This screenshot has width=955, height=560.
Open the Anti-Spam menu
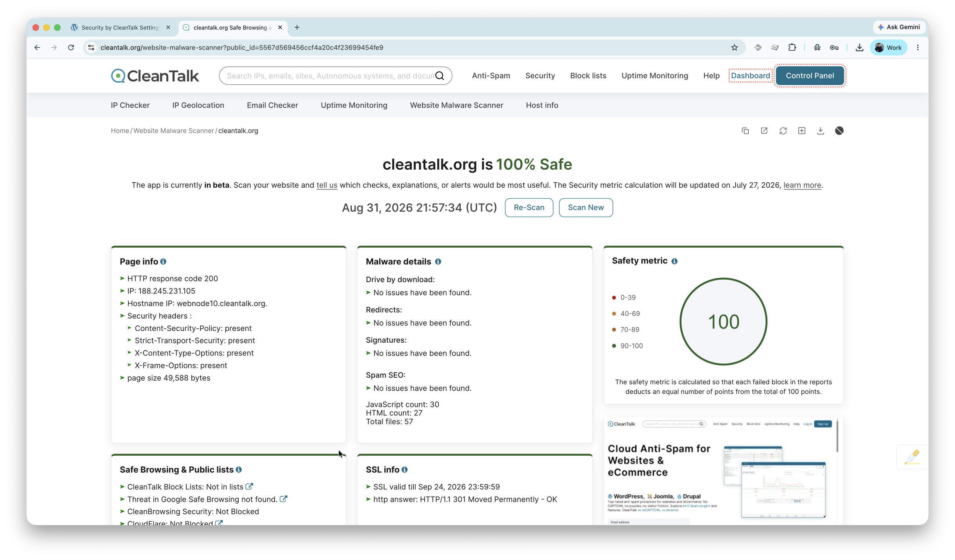[x=491, y=76]
